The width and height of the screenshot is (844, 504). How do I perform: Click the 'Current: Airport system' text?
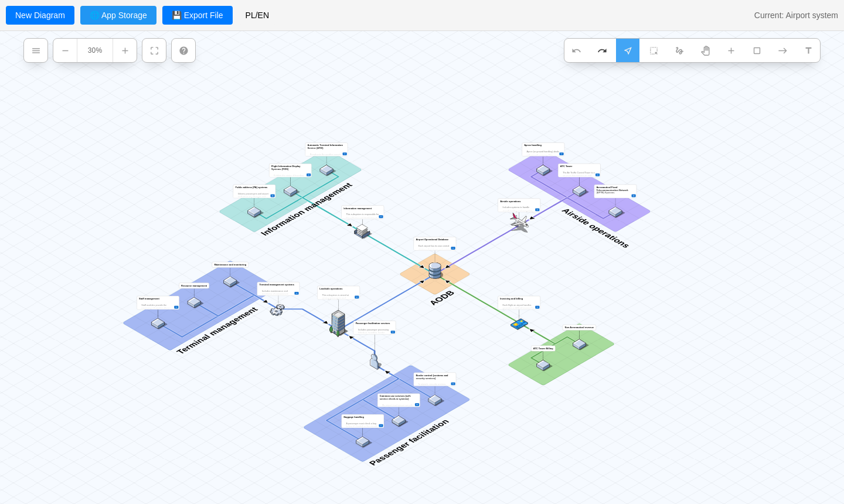point(796,15)
